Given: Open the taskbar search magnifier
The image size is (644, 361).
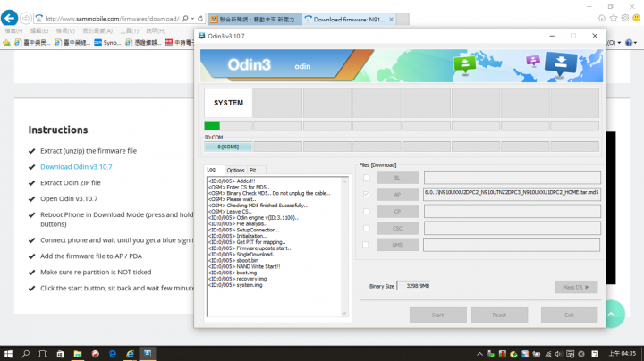Looking at the screenshot, I should (25, 354).
